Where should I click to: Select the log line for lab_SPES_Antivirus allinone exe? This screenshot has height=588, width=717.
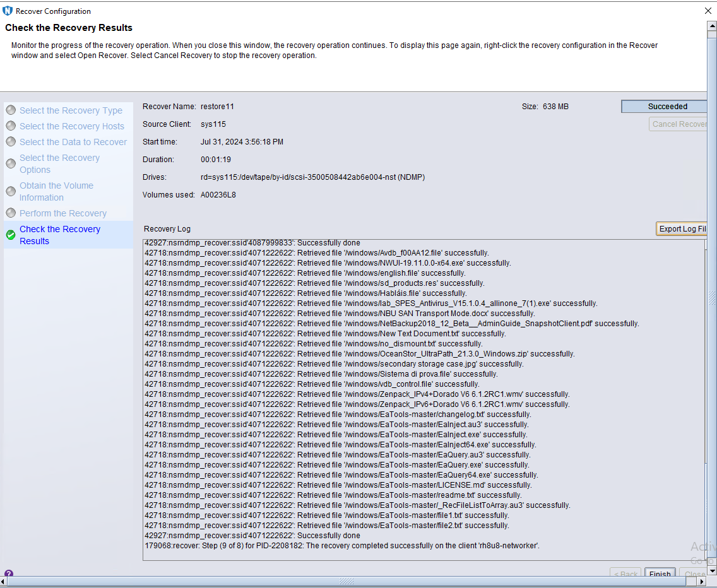(371, 303)
